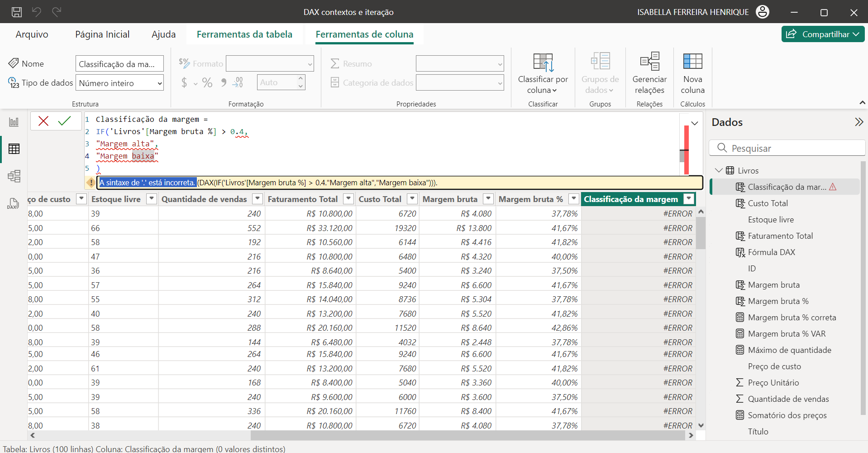Click the Nome tag icon
868x453 pixels.
(14, 63)
